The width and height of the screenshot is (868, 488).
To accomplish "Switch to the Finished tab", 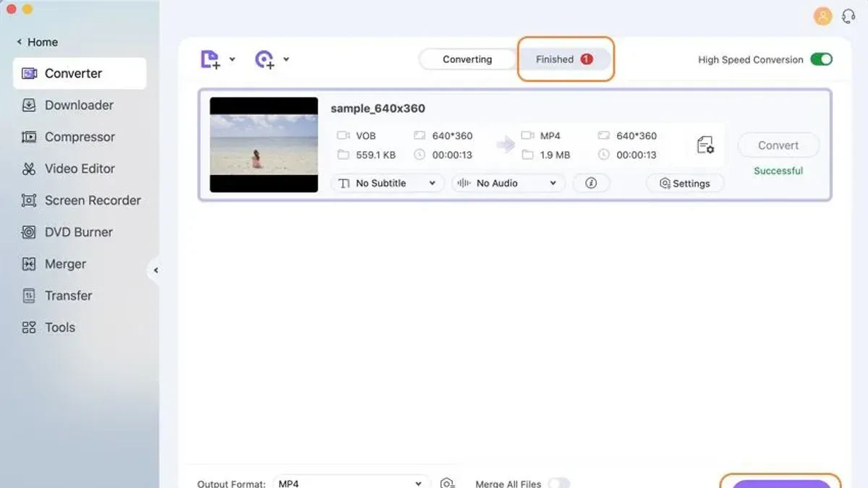I will point(564,59).
